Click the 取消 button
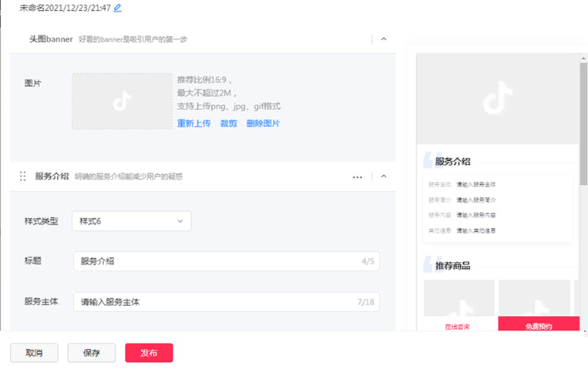 (x=34, y=353)
